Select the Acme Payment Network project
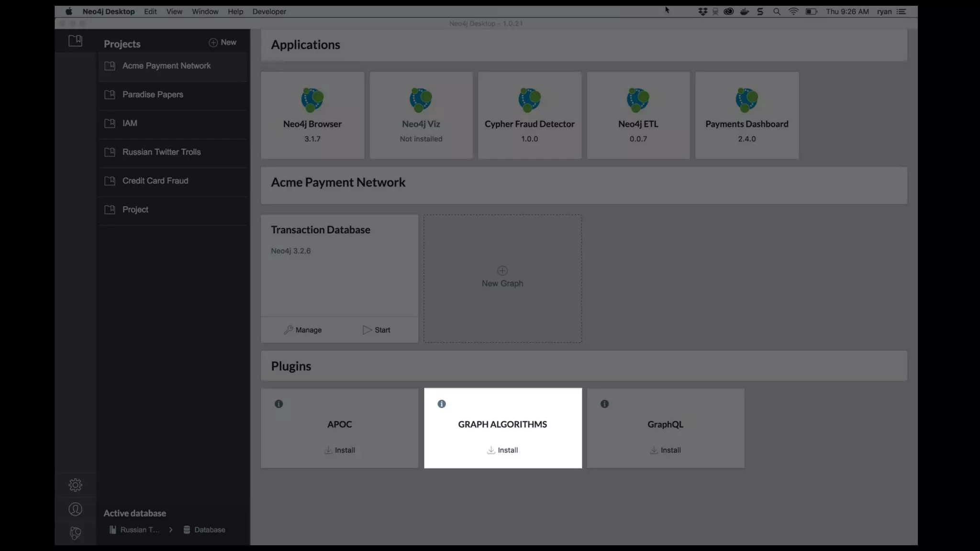This screenshot has width=980, height=551. tap(173, 66)
